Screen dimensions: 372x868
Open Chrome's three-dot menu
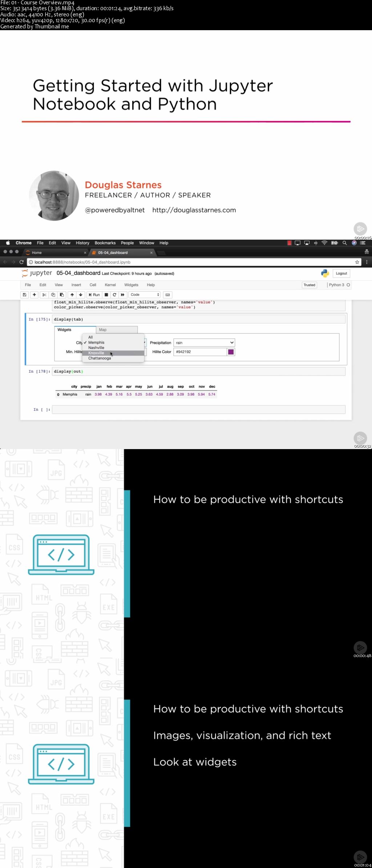(x=367, y=262)
